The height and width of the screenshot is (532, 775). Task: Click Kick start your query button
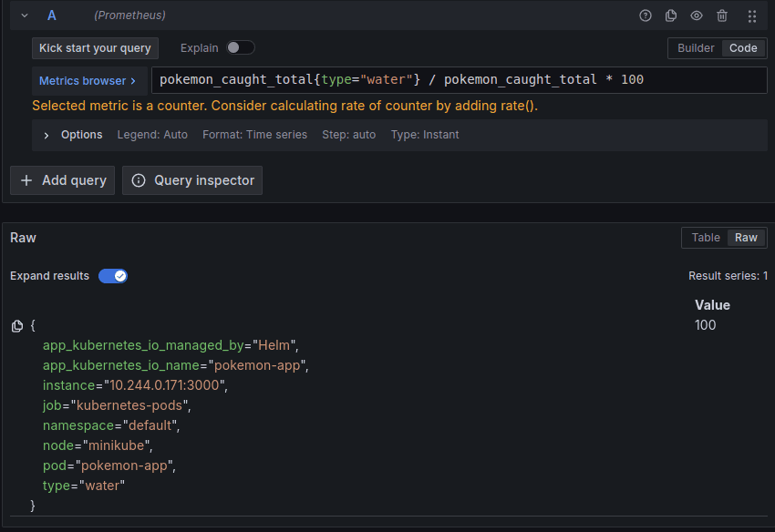tap(95, 48)
